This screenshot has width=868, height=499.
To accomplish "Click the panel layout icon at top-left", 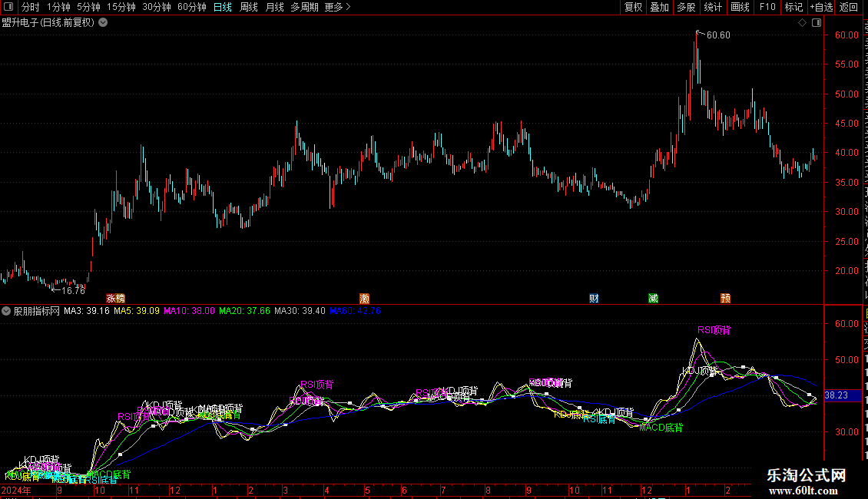I will (8, 7).
